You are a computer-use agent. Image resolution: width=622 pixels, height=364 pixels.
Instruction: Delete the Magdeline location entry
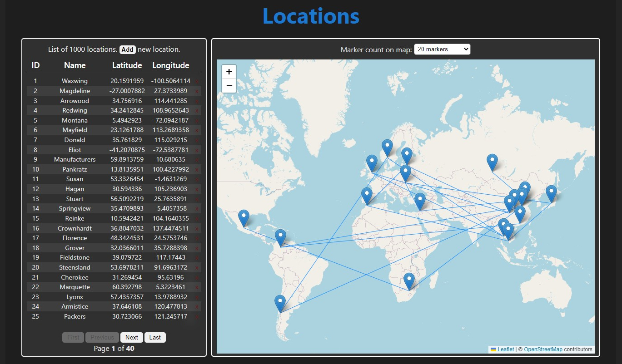click(x=196, y=91)
